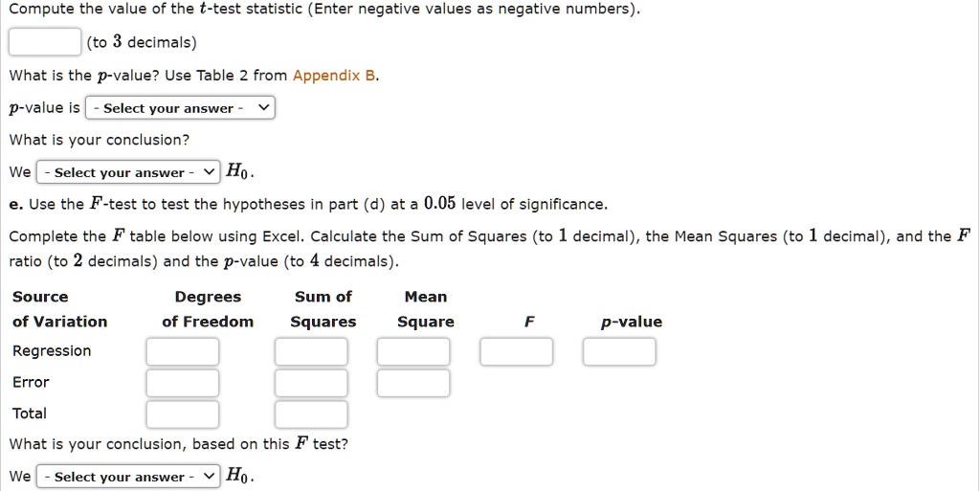Focus the Error Mean Square field
The image size is (980, 491).
413,384
